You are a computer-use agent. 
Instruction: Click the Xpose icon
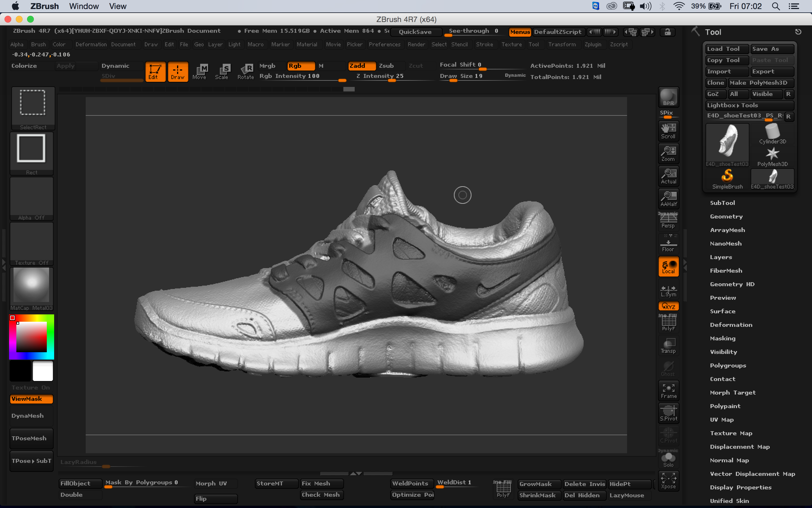[668, 481]
